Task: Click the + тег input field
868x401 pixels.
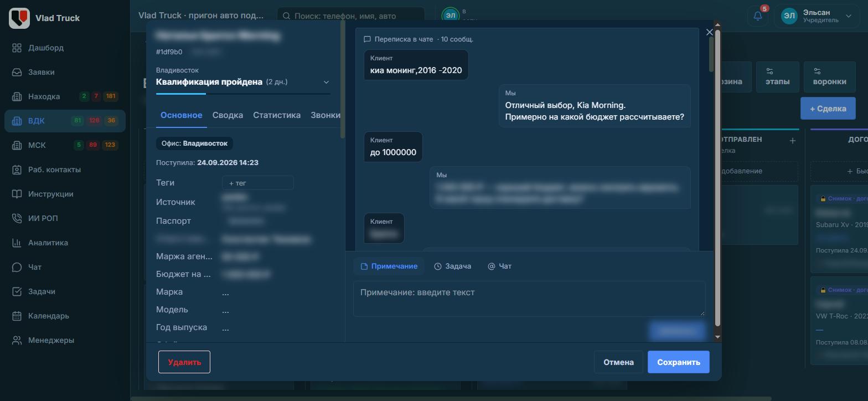Action: coord(257,183)
